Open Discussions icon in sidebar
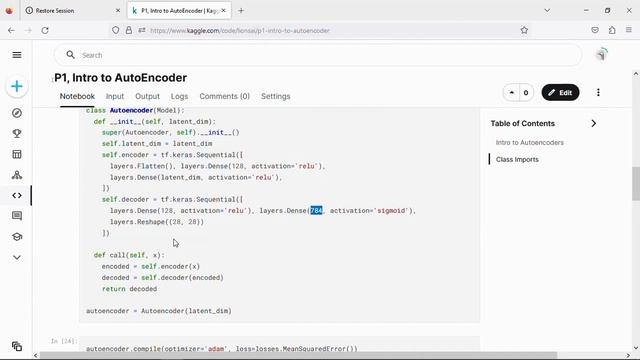Screen dimensions: 640x360 tap(17, 216)
